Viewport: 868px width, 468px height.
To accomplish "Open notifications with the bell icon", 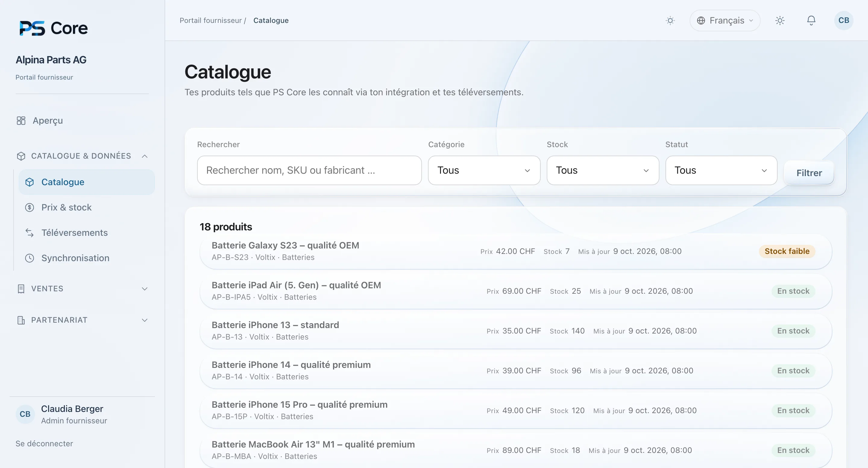I will [811, 21].
